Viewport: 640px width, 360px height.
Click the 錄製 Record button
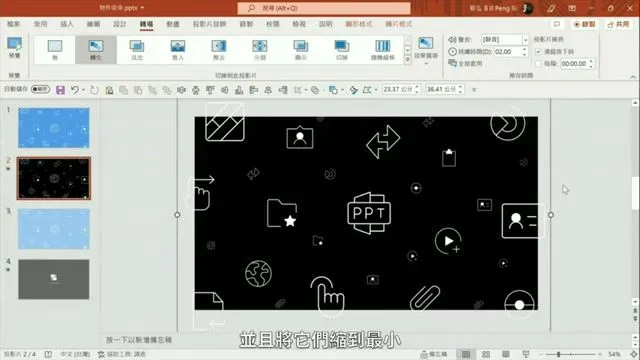[584, 24]
